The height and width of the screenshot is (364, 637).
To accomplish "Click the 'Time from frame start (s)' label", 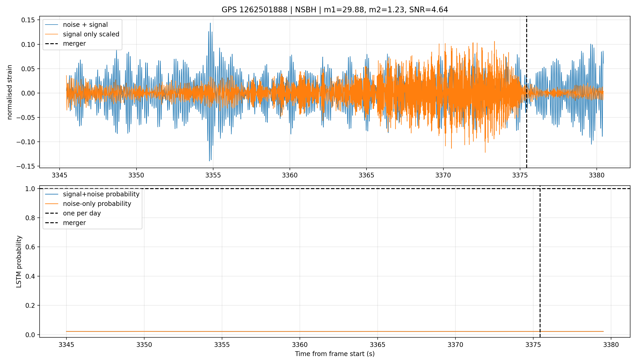I will coord(334,354).
